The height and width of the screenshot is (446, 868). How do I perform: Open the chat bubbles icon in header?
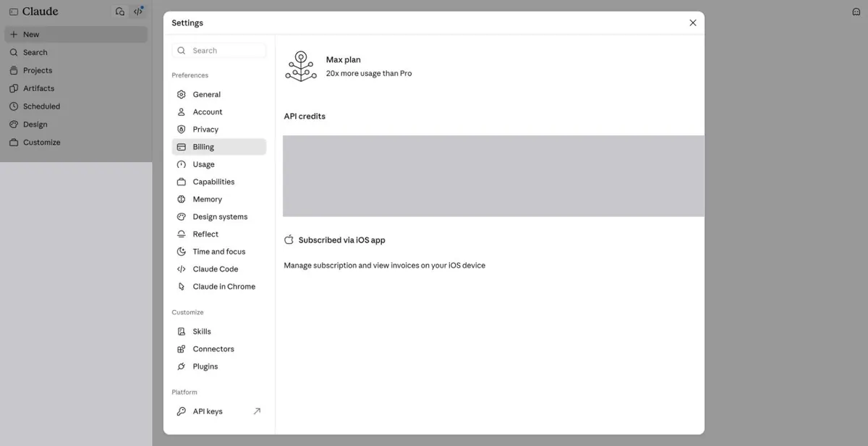120,12
